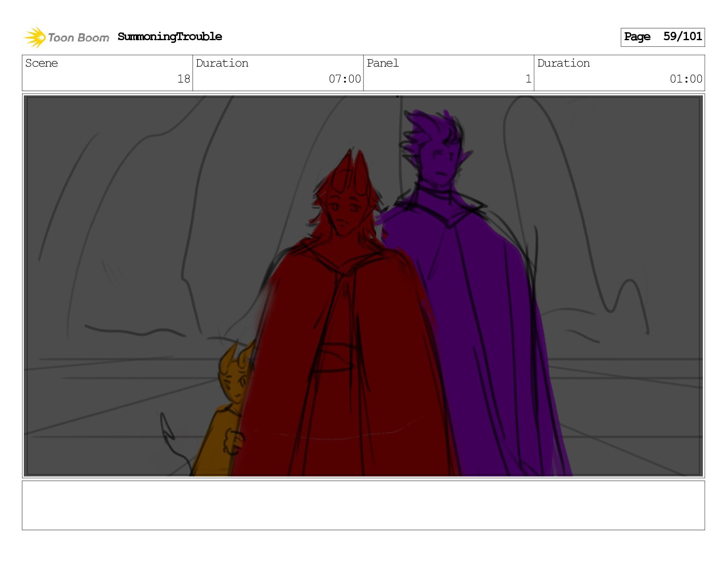
Task: Select the SummoningTrouble project title
Action: click(170, 37)
